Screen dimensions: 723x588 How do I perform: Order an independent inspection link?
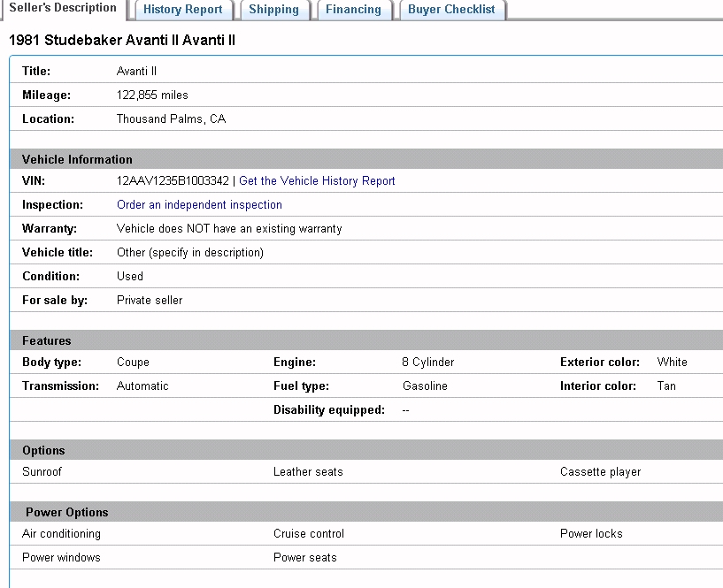click(199, 204)
